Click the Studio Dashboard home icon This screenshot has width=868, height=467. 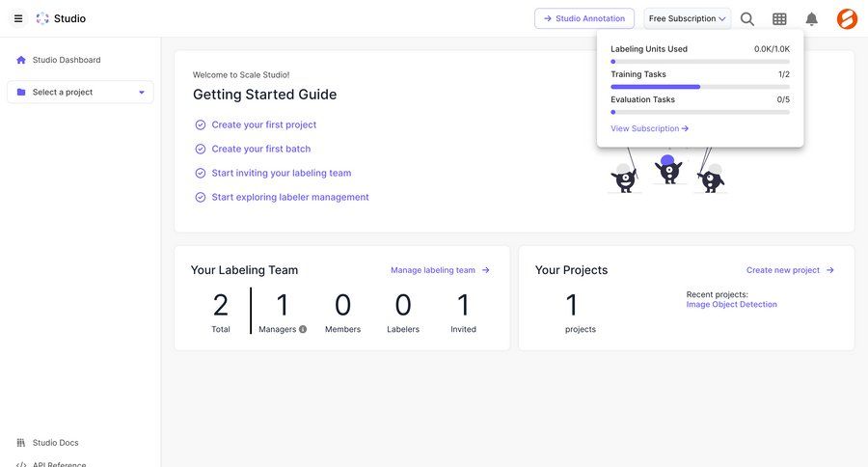[21, 60]
